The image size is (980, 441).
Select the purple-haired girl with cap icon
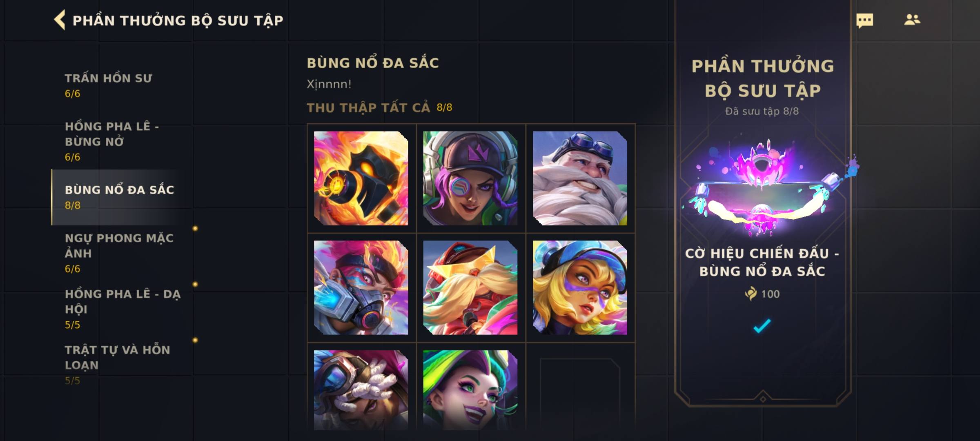[x=470, y=178]
